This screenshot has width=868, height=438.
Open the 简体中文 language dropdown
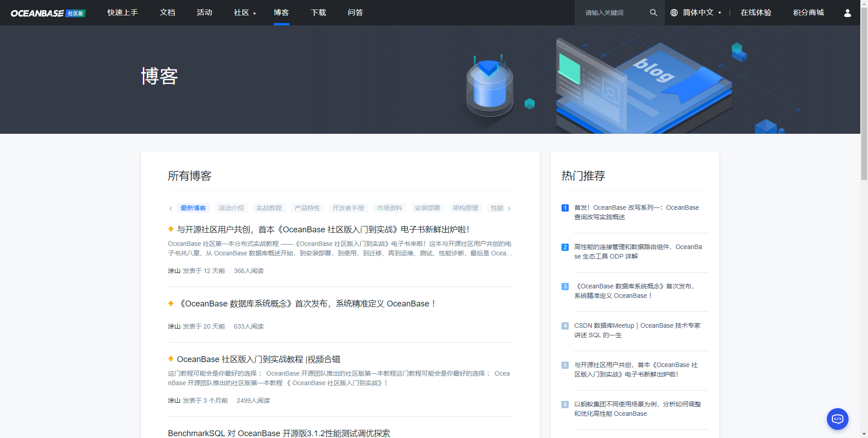point(702,13)
